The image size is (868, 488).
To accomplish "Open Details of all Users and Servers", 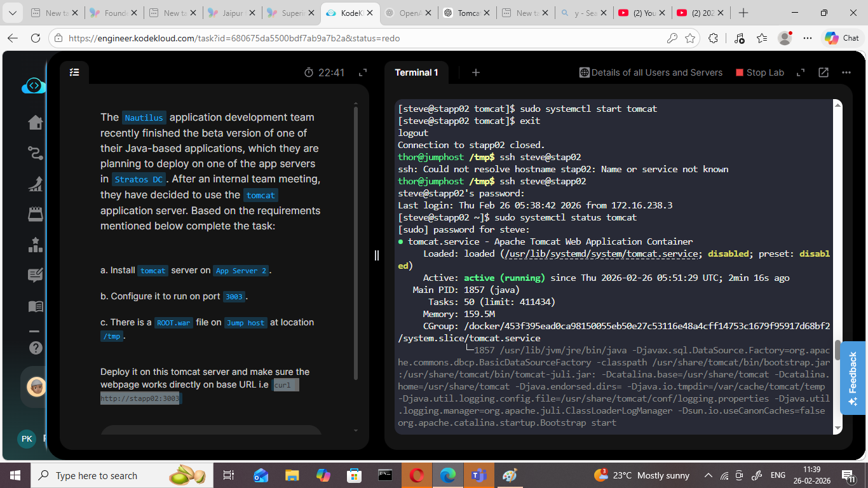I will (651, 72).
